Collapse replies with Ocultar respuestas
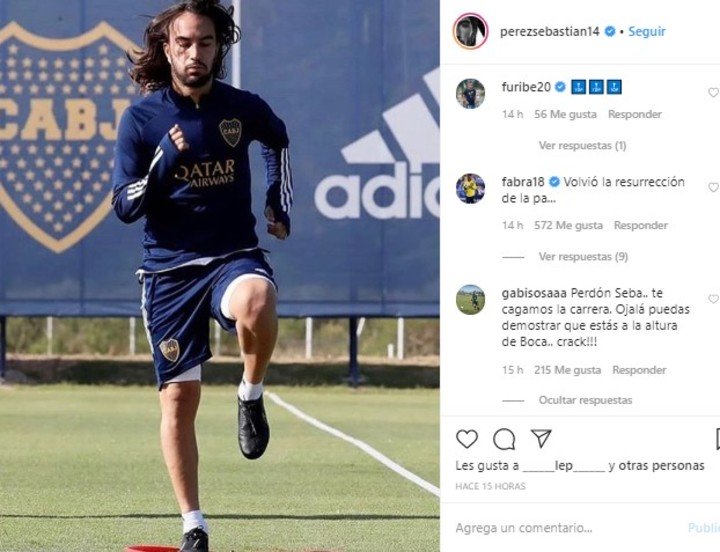The image size is (720, 552). 585,400
